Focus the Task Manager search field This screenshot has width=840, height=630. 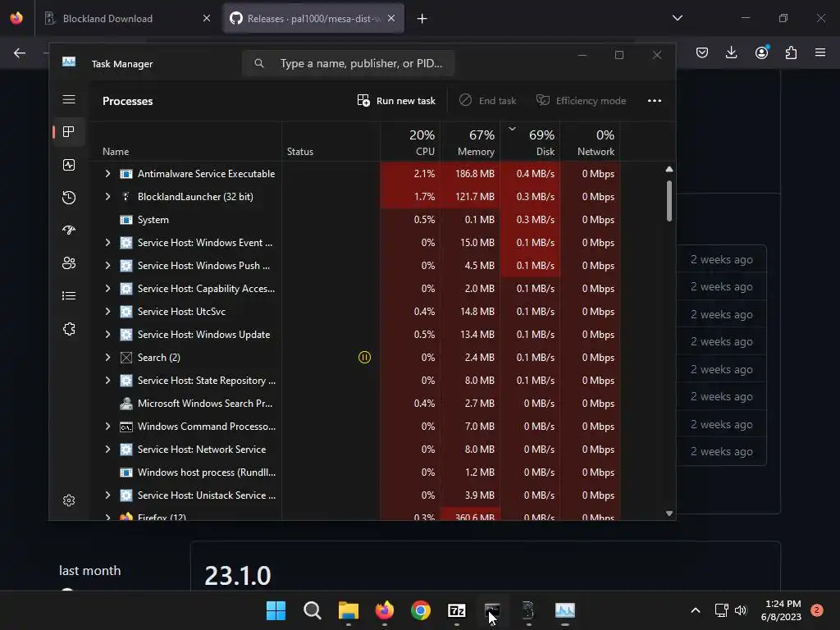pyautogui.click(x=348, y=63)
